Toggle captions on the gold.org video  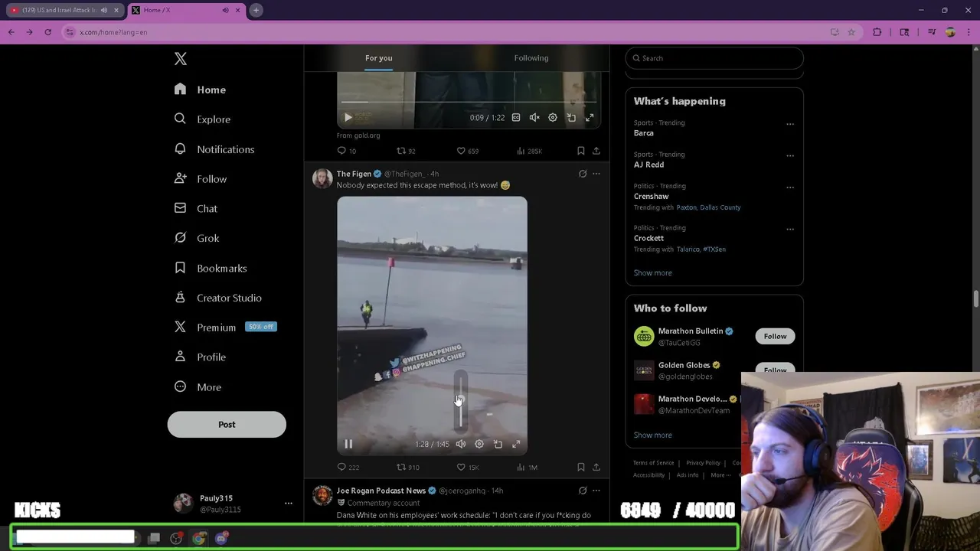click(x=516, y=118)
